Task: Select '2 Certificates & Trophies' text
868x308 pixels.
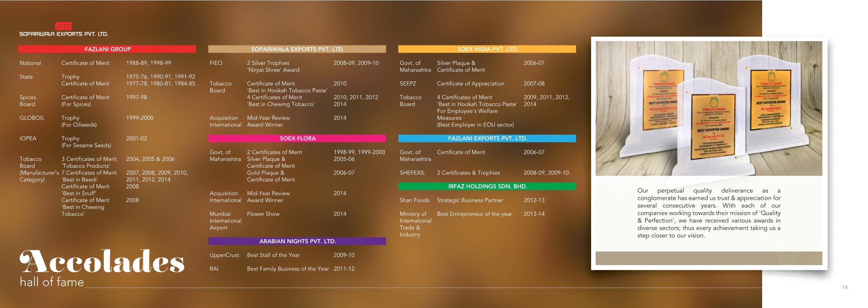Action: (468, 173)
